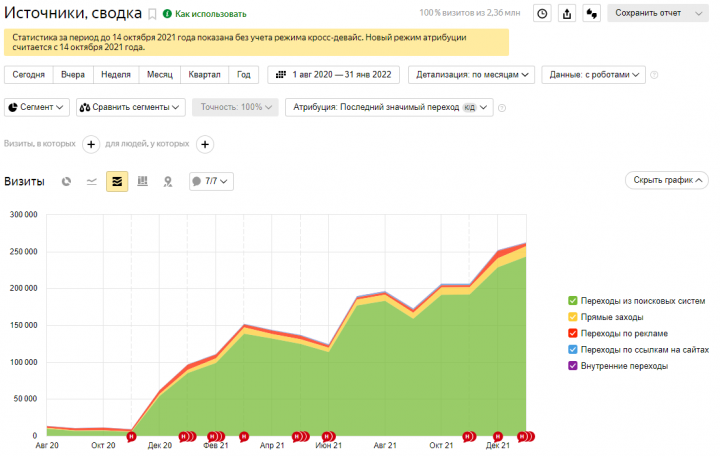Open Детализация: по месяцам dropdown
This screenshot has width=720, height=456.
[x=471, y=74]
